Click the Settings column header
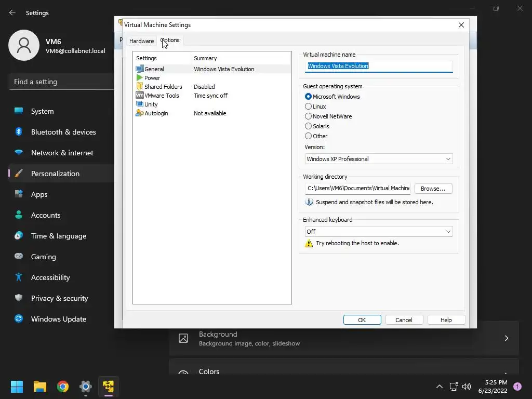Screen dimensions: 532x399 (x=162, y=58)
